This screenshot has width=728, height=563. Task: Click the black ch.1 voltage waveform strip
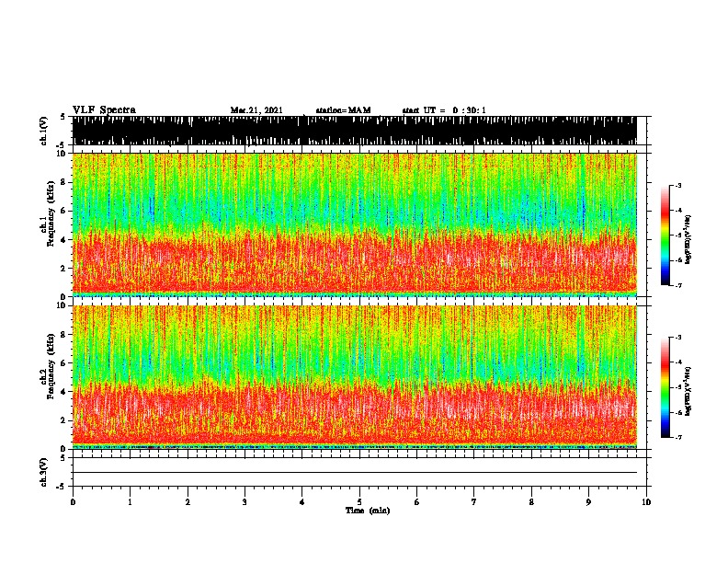point(355,131)
